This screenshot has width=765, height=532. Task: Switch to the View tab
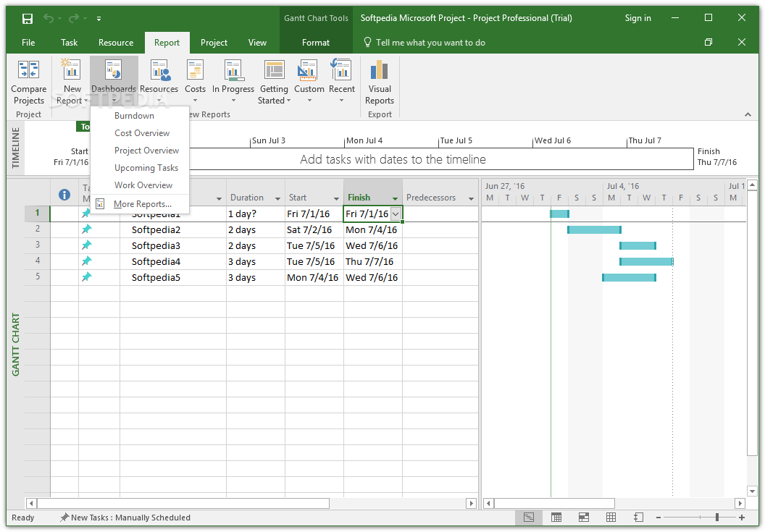257,43
